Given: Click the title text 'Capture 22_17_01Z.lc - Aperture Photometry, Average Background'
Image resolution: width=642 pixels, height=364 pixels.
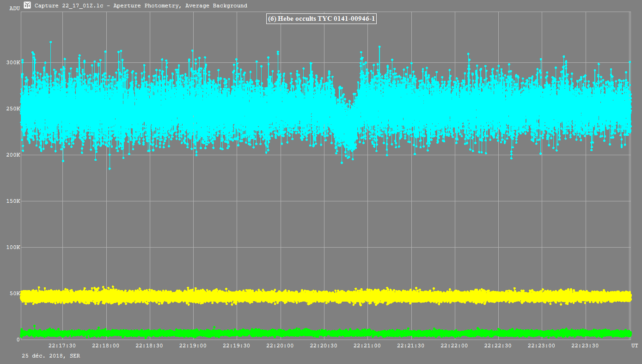Looking at the screenshot, I should (141, 6).
